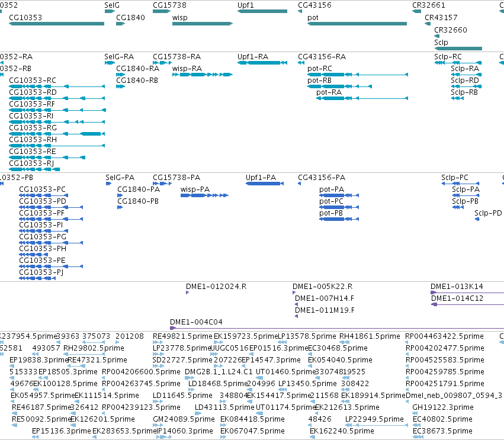
Task: Click protein CG10353-PJ
Action: [37, 278]
